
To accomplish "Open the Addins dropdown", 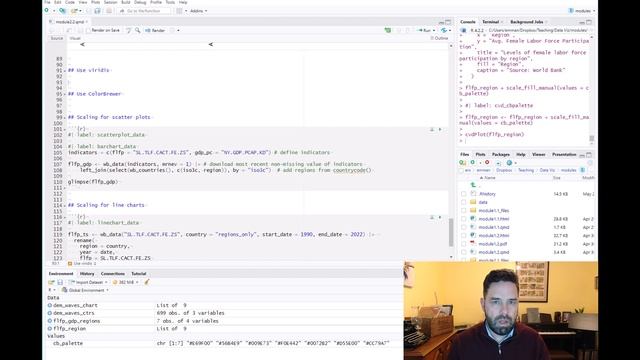I will point(198,11).
